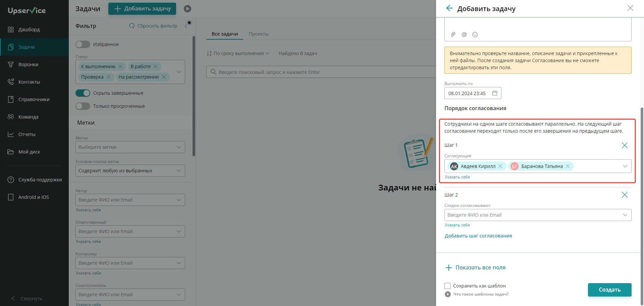The width and height of the screenshot is (644, 306).
Task: Open the calendar picker icon
Action: tap(495, 93)
